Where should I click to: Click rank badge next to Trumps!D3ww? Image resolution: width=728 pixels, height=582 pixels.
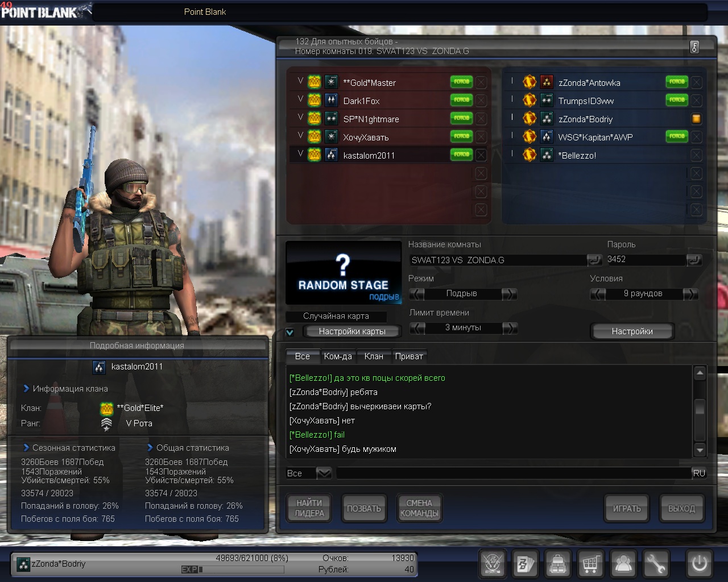(x=547, y=101)
